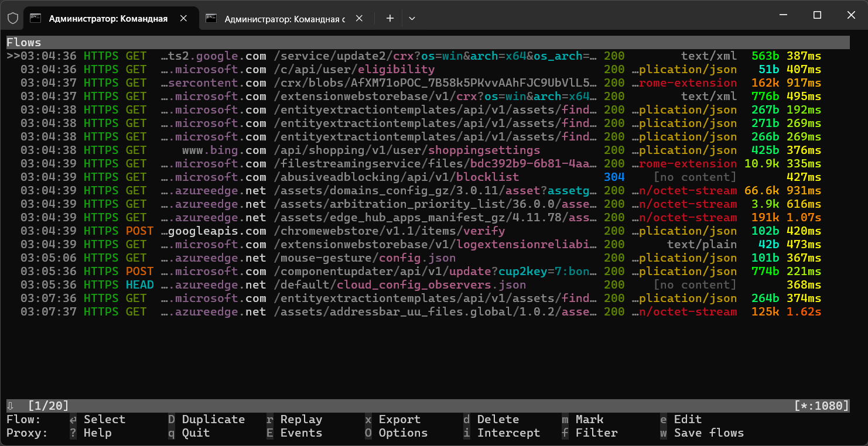Click the 1.62s duration value
This screenshot has height=446, width=868.
[804, 312]
